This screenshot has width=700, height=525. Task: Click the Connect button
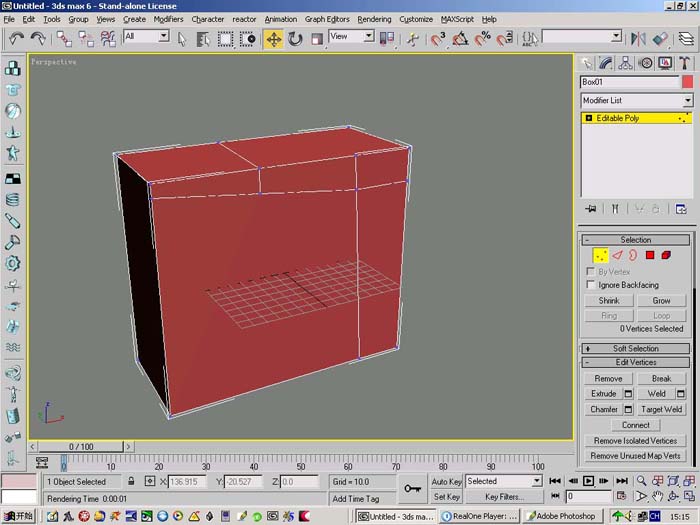pyautogui.click(x=636, y=425)
